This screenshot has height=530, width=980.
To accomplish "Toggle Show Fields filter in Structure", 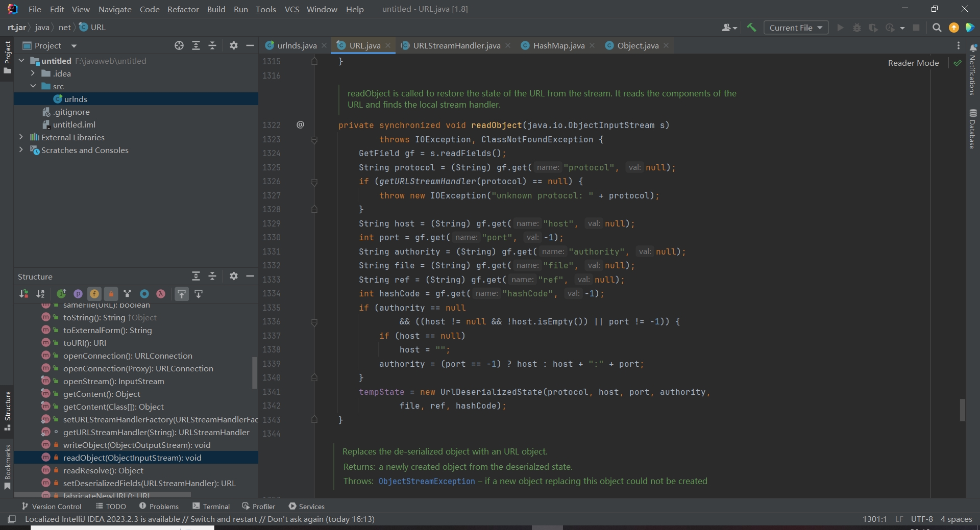I will click(x=94, y=294).
